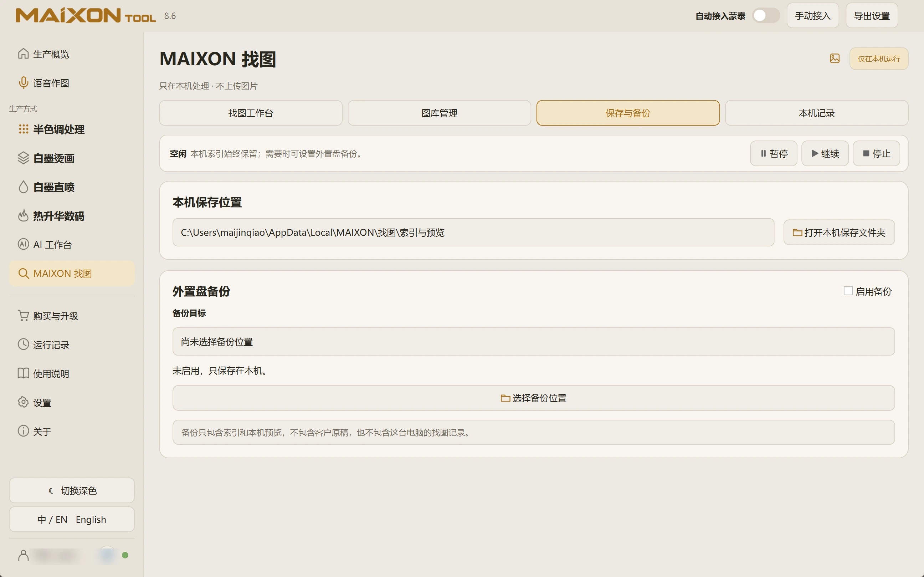This screenshot has height=577, width=924.
Task: Click the user account icon
Action: click(x=23, y=555)
